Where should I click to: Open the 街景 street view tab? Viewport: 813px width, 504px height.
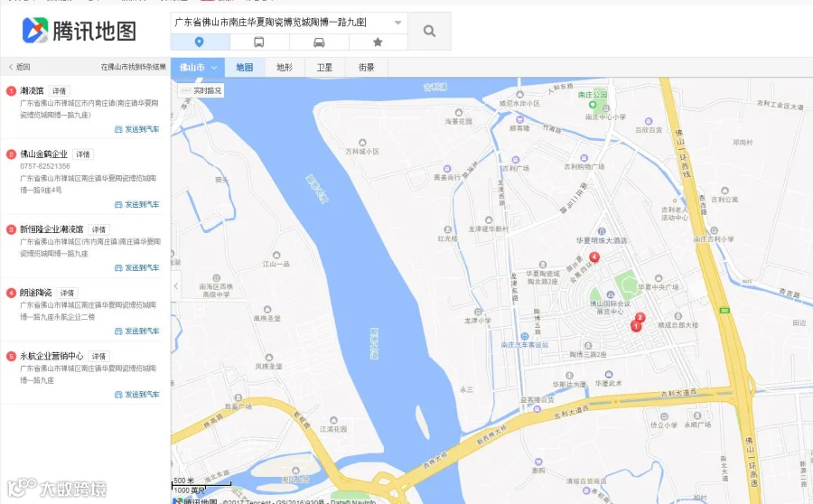coord(366,68)
